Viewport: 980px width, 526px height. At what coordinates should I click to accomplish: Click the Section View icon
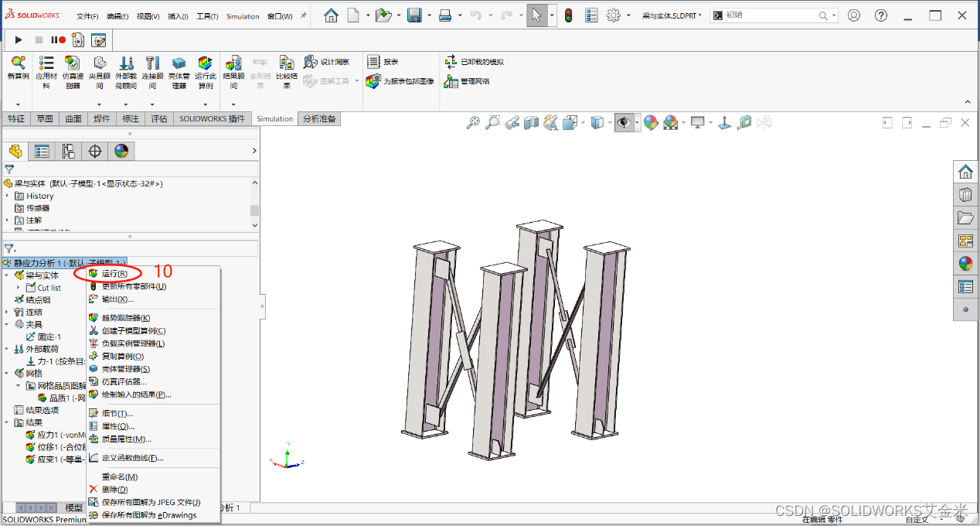(531, 122)
